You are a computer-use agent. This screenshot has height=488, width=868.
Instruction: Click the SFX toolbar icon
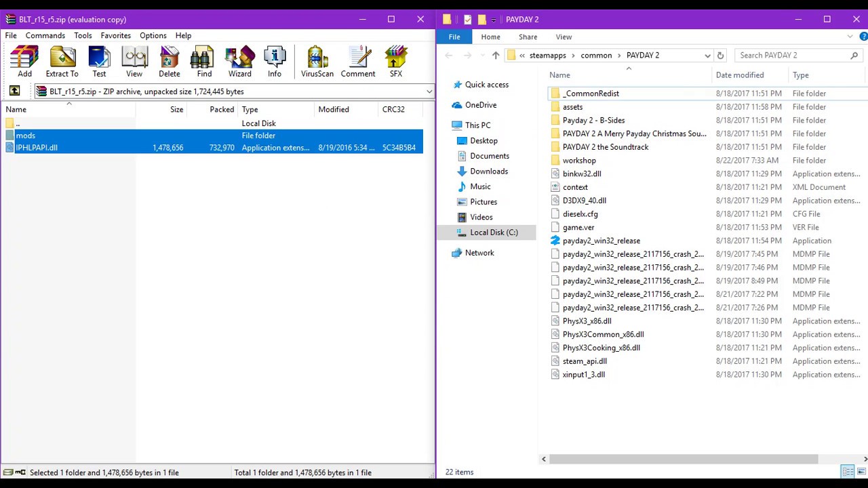tap(396, 62)
